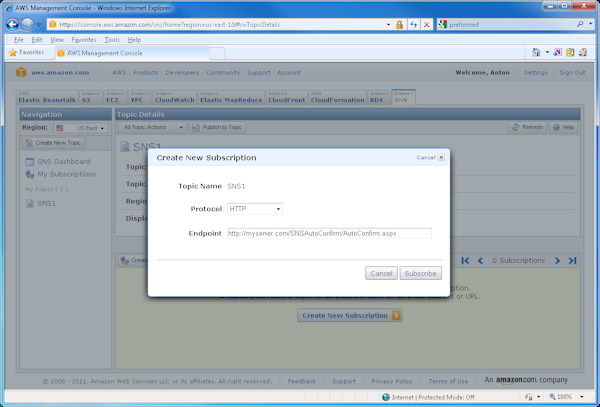Go forward with the browser forward arrow
Screen dimensions: 600x407
(x=27, y=24)
